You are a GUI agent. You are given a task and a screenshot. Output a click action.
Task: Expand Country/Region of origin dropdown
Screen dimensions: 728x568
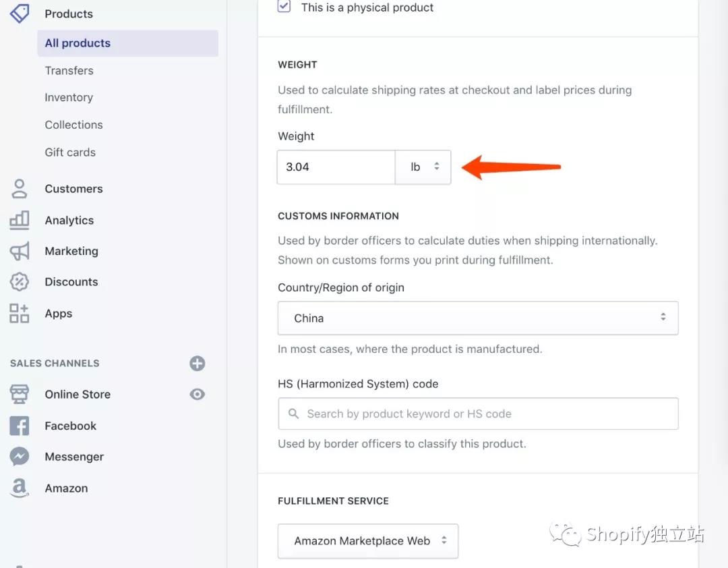477,318
